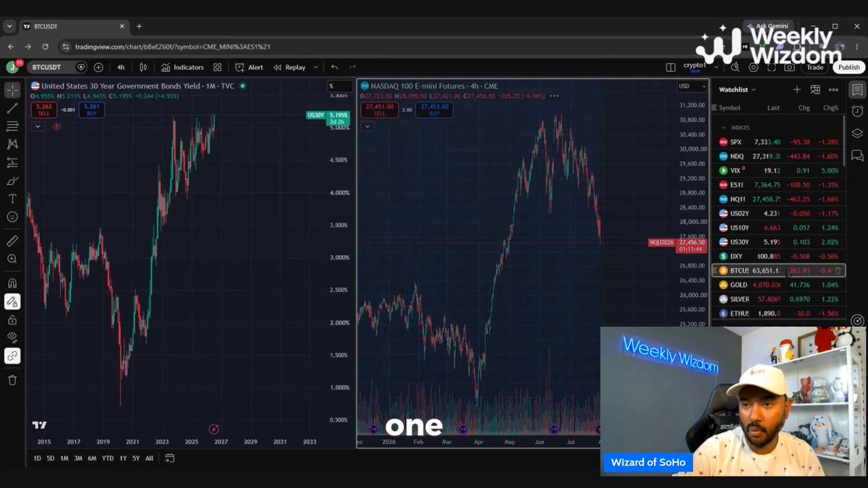This screenshot has height=488, width=868.
Task: Take a chart snapshot with camera icon
Action: click(x=789, y=67)
